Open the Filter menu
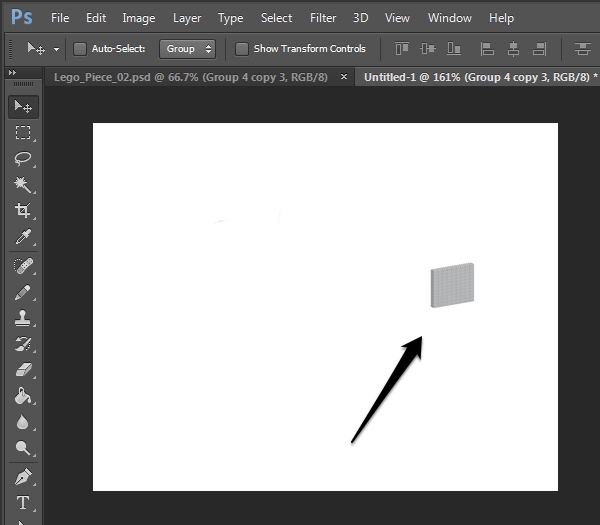The height and width of the screenshot is (525, 600). pyautogui.click(x=323, y=18)
